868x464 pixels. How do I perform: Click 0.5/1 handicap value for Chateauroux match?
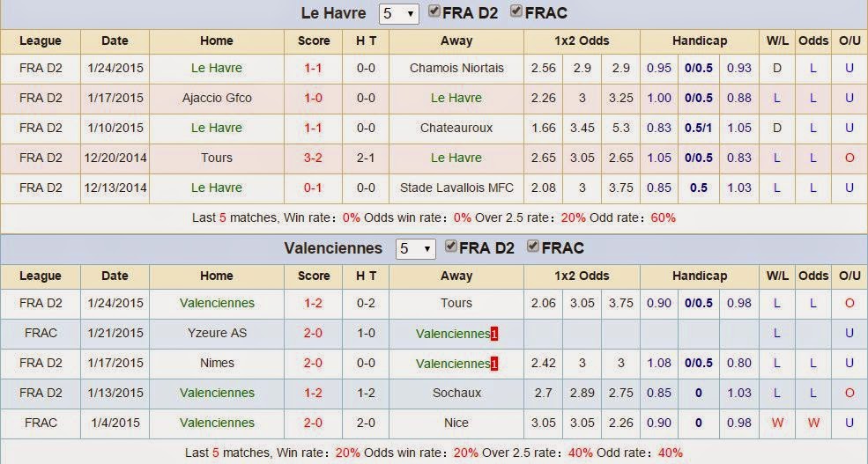[x=699, y=128]
